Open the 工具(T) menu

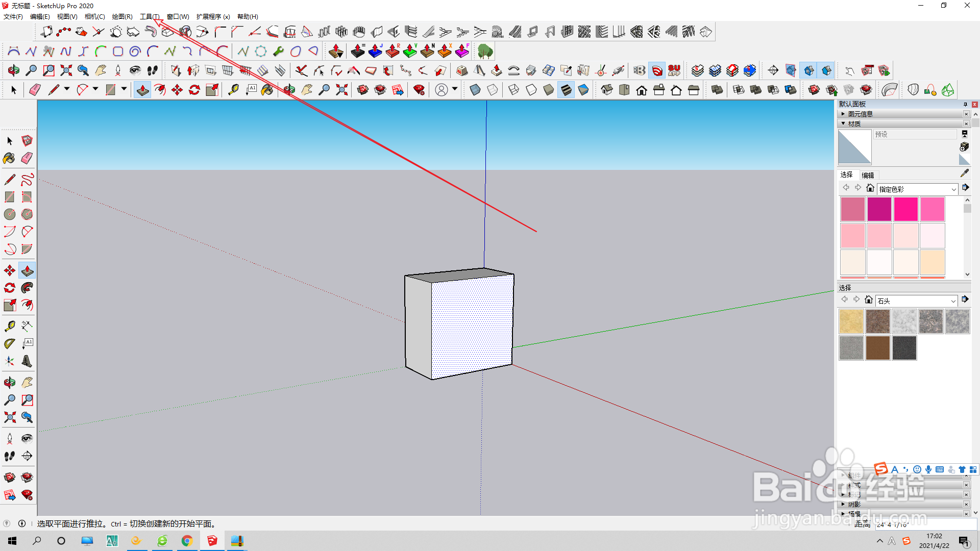(x=150, y=16)
